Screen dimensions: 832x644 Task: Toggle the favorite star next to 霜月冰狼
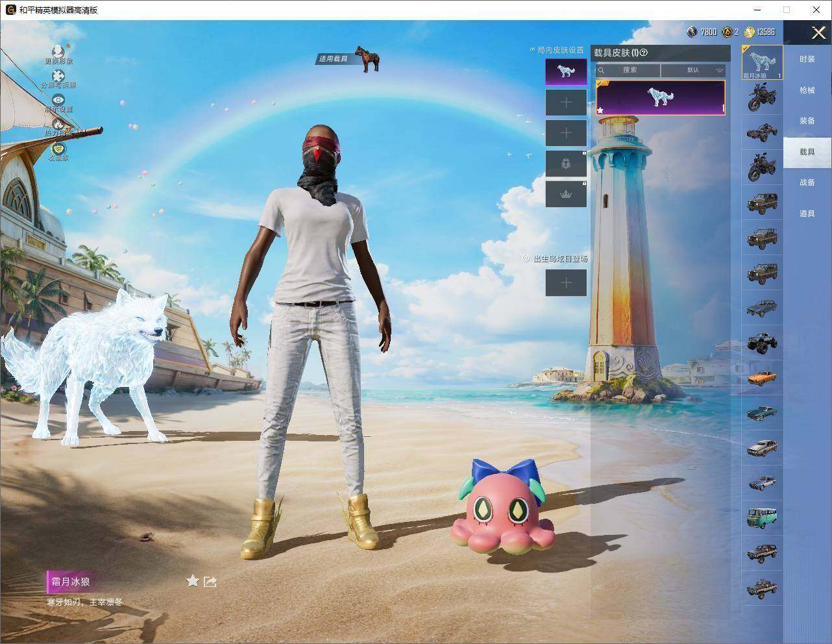(193, 581)
